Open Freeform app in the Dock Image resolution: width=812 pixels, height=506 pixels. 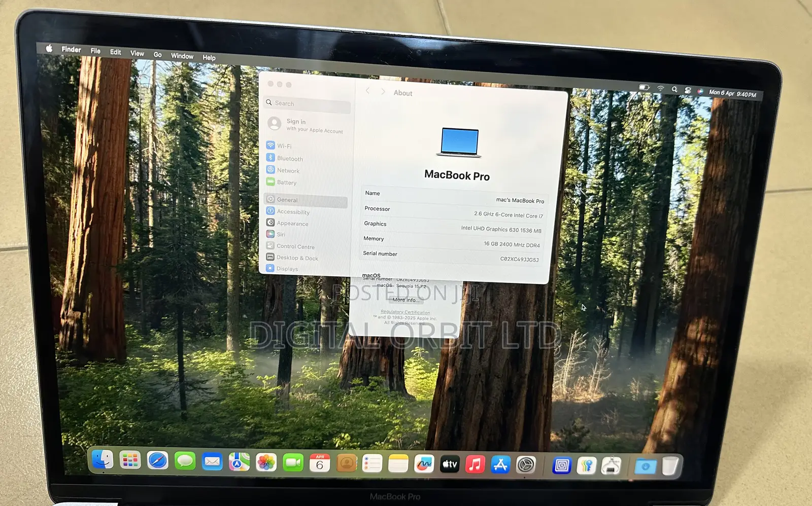pyautogui.click(x=424, y=464)
